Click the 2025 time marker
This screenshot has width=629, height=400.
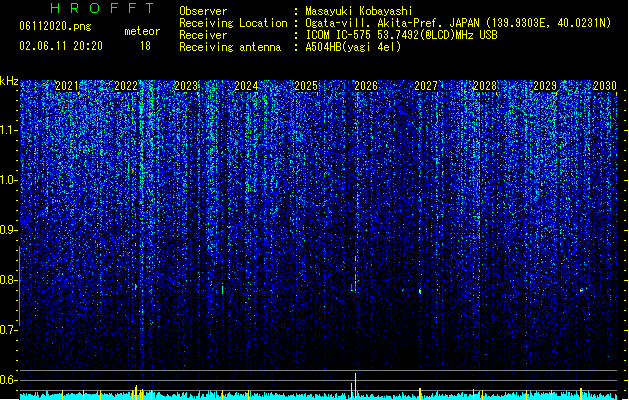pos(306,86)
